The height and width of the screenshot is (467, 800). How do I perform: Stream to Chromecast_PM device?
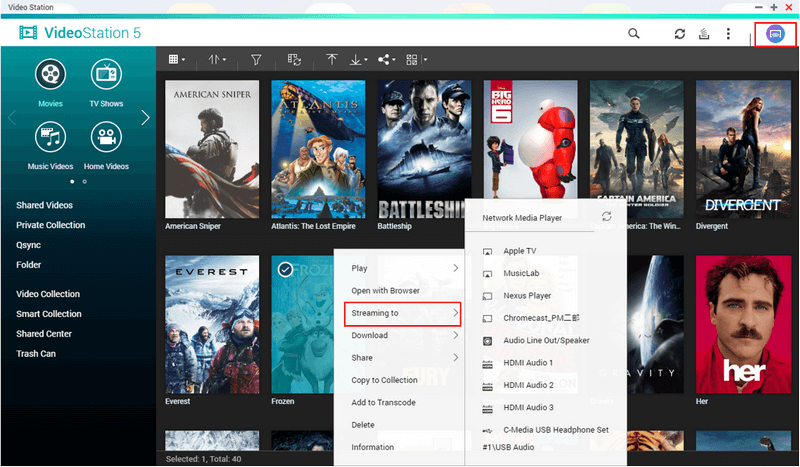[541, 318]
